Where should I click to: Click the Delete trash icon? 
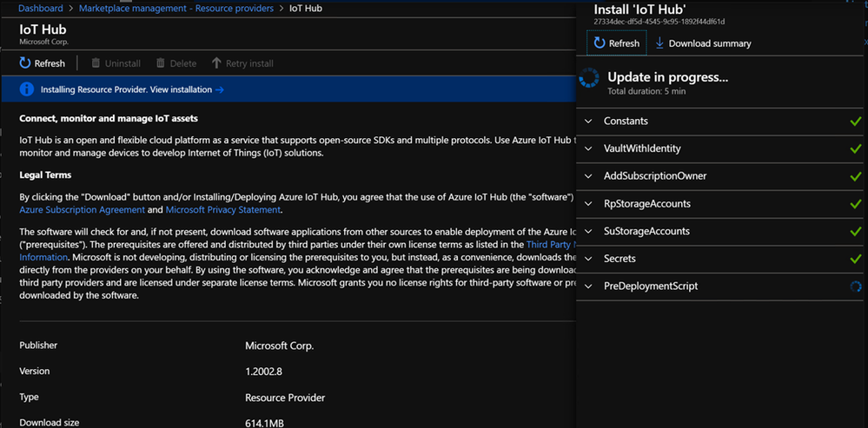161,63
